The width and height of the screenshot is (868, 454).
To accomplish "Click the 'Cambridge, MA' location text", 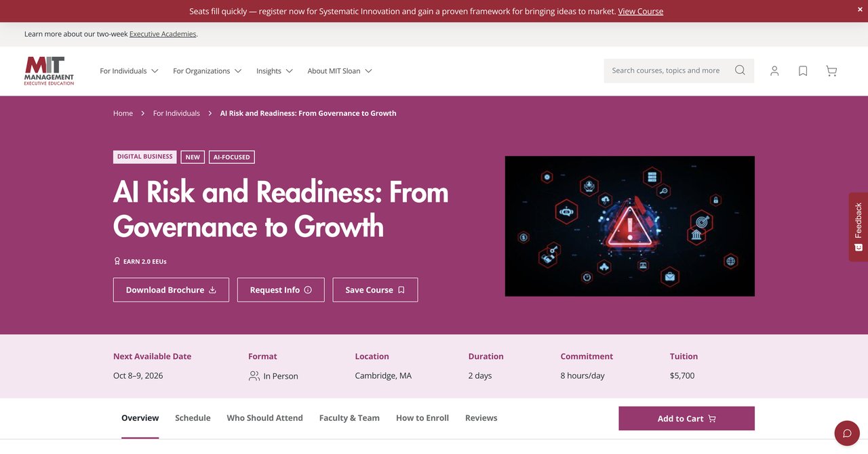I will [383, 375].
